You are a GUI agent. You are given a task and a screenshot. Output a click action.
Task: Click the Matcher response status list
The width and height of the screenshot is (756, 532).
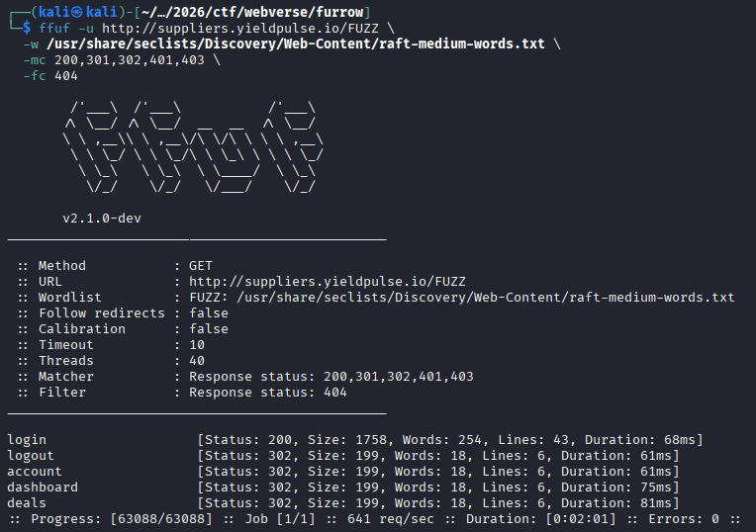click(x=331, y=377)
